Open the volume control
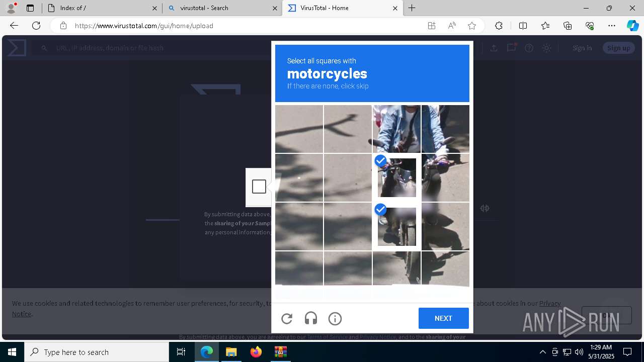This screenshot has height=362, width=644. (x=579, y=352)
